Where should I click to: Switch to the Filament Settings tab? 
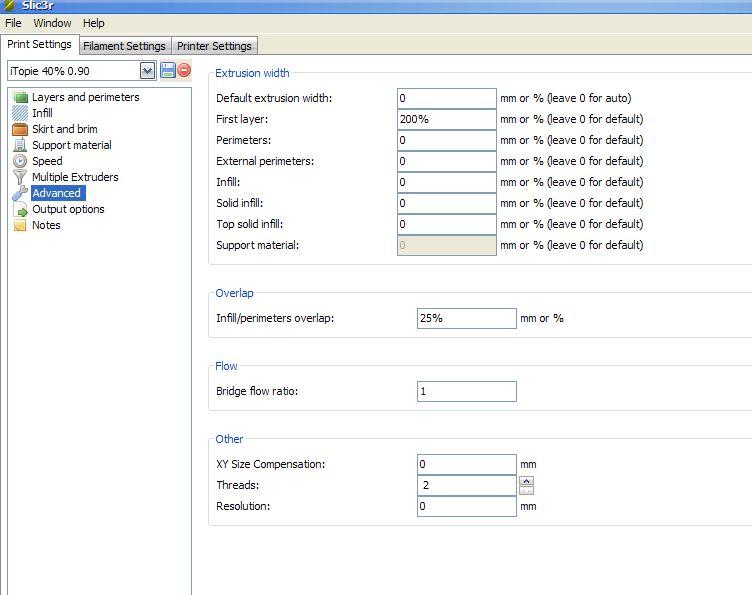pos(124,46)
